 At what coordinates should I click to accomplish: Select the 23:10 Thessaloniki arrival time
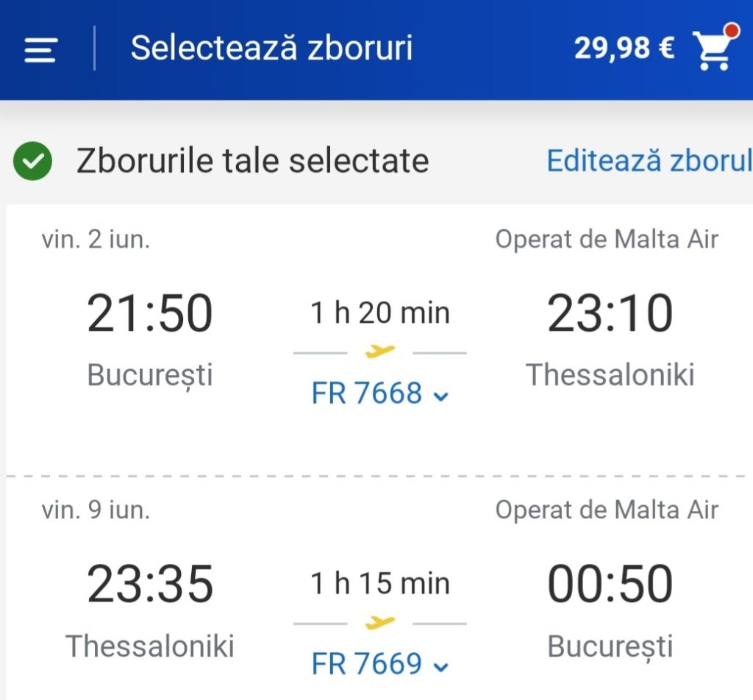point(610,314)
